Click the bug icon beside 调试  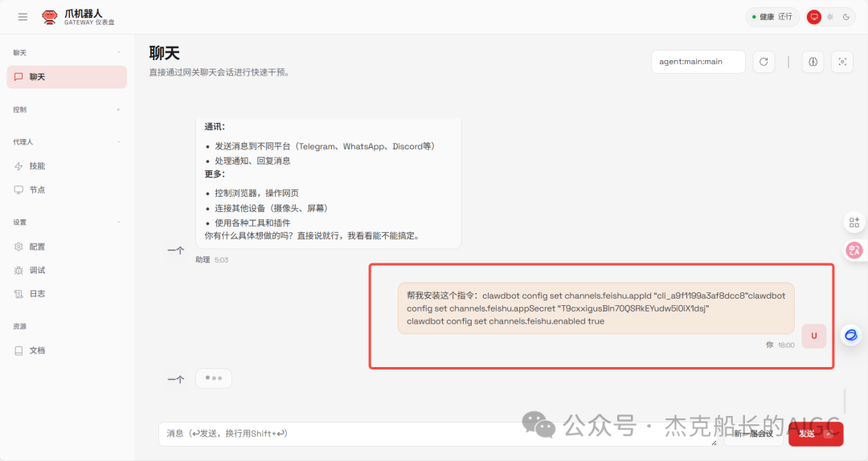click(x=18, y=270)
